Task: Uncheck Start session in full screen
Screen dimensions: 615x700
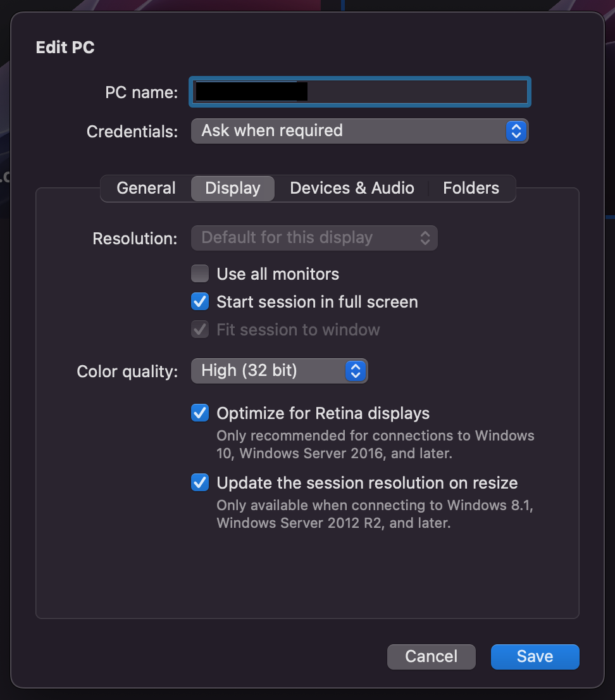Action: pyautogui.click(x=200, y=302)
